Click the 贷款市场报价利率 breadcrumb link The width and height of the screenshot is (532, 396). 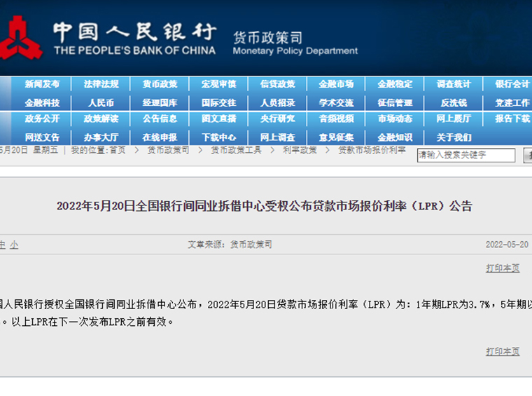point(372,150)
